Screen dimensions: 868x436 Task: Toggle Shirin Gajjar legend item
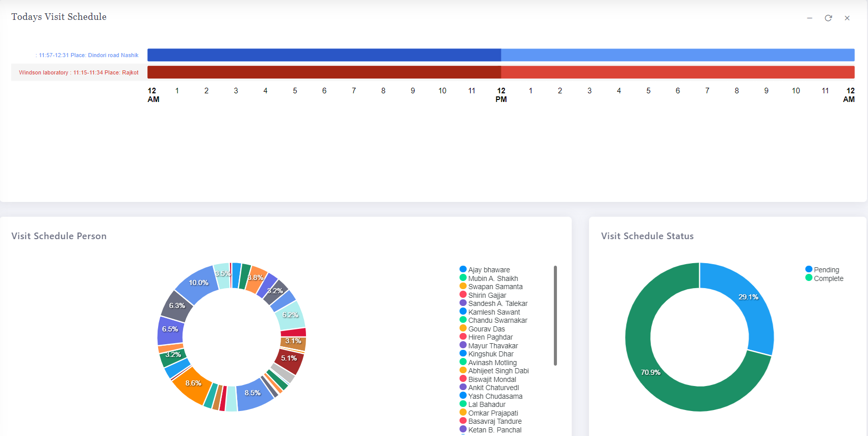click(483, 295)
